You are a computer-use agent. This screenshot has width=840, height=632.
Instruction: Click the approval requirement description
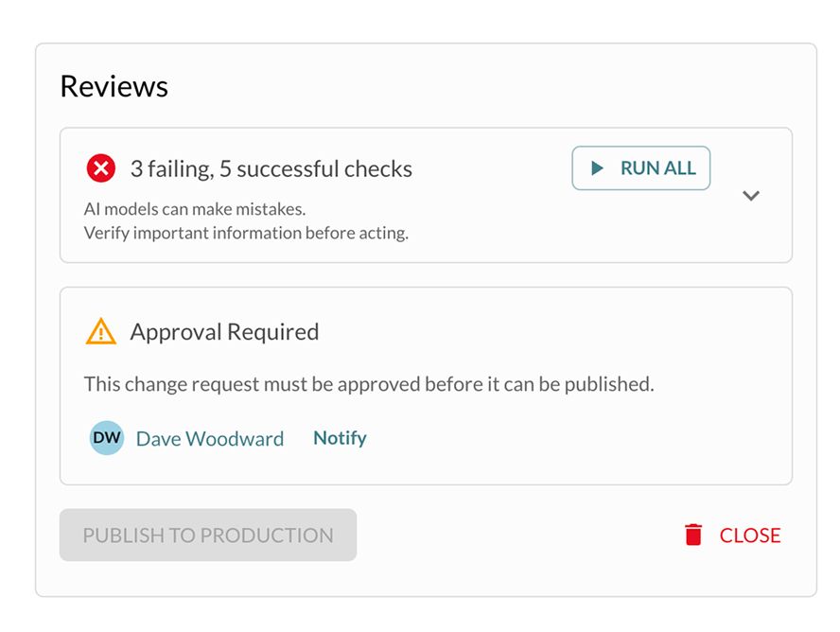click(x=371, y=384)
